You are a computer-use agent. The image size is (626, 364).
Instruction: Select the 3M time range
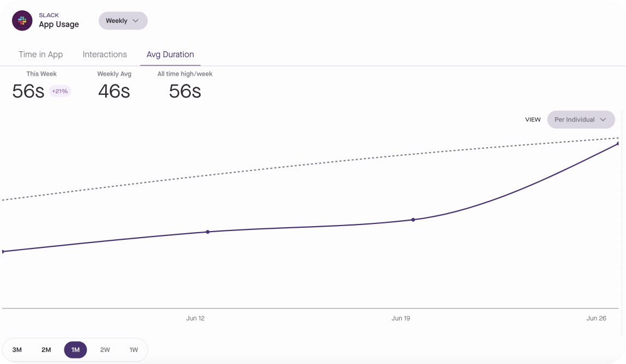pyautogui.click(x=17, y=350)
